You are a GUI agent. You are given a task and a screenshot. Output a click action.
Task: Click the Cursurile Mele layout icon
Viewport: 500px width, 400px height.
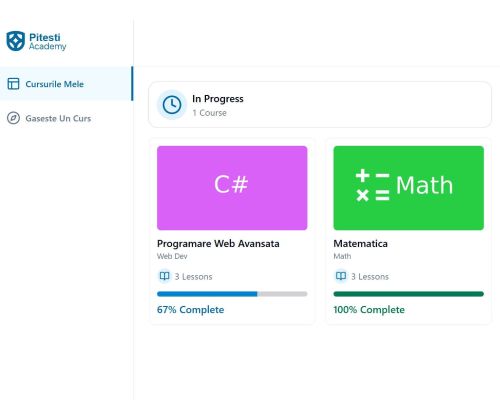pyautogui.click(x=13, y=84)
